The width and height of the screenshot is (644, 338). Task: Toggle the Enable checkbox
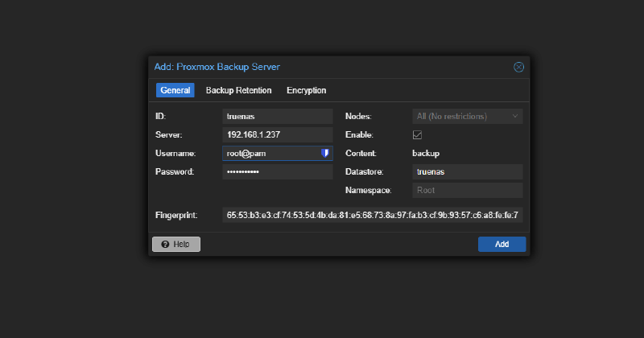coord(417,134)
